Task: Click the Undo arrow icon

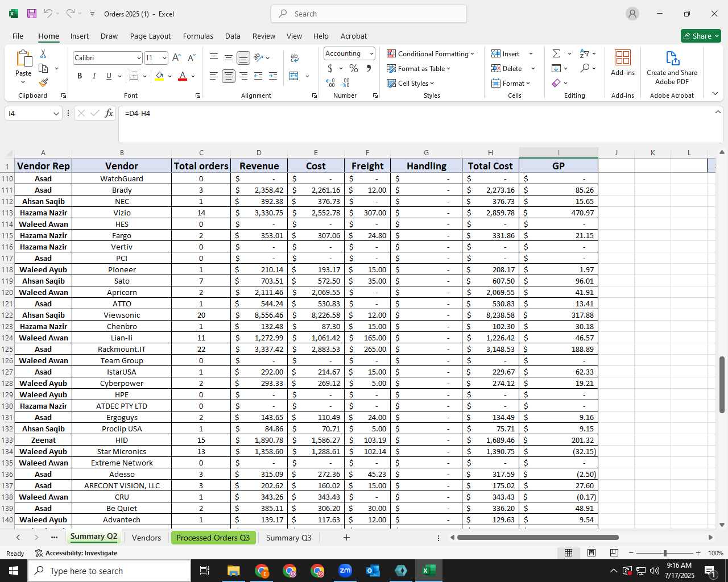Action: (x=48, y=14)
